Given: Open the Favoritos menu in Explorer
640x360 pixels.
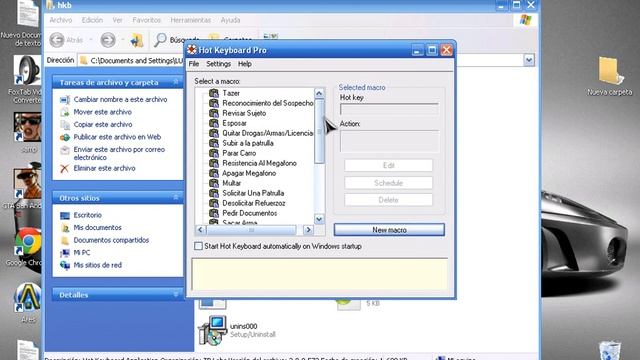Looking at the screenshot, I should click(147, 20).
